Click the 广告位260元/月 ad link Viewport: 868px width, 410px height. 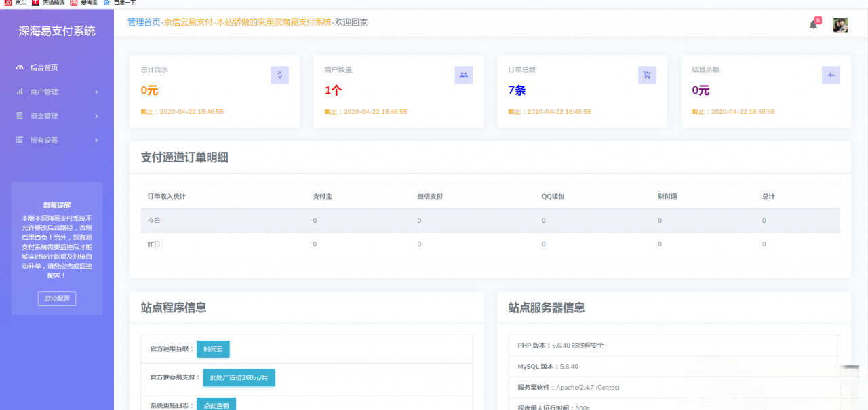(239, 378)
